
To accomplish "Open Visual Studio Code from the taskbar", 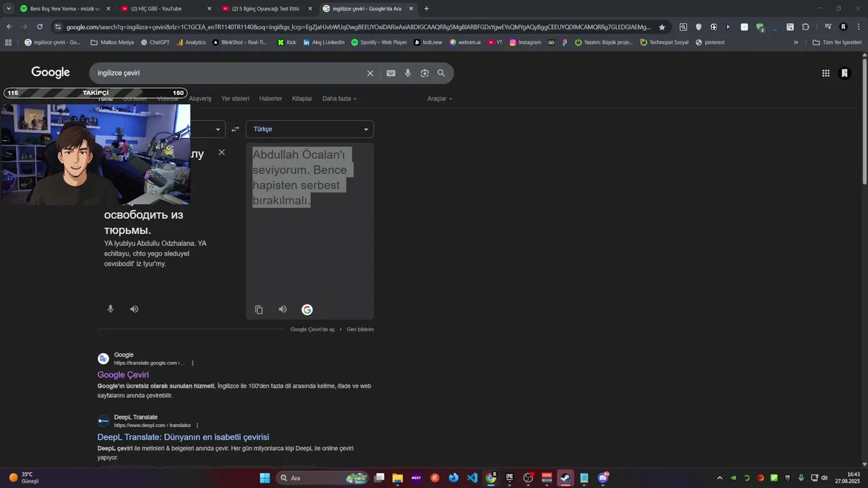I will [472, 478].
